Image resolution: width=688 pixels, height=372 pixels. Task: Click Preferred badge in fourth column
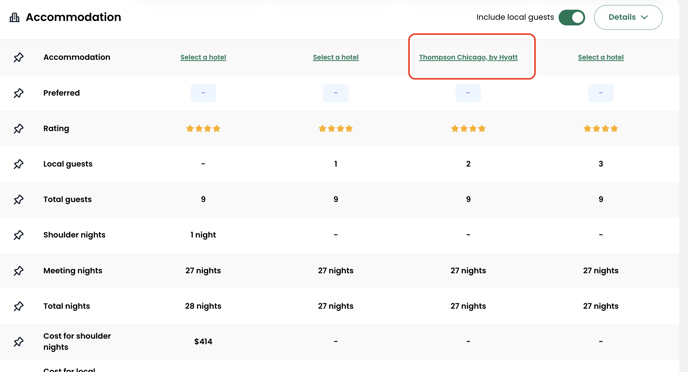(x=601, y=93)
